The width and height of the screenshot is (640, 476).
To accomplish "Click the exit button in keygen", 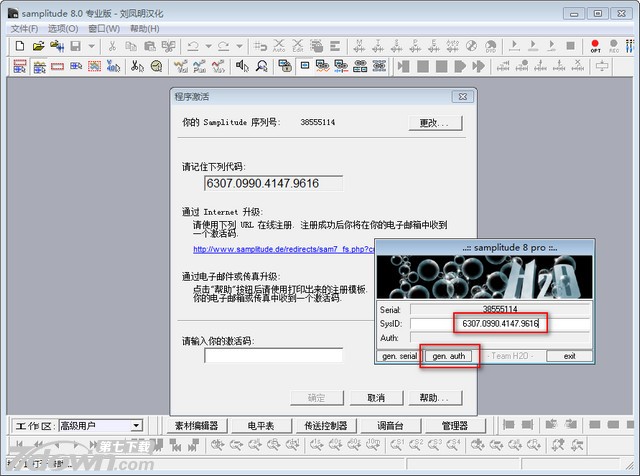I will [x=569, y=356].
